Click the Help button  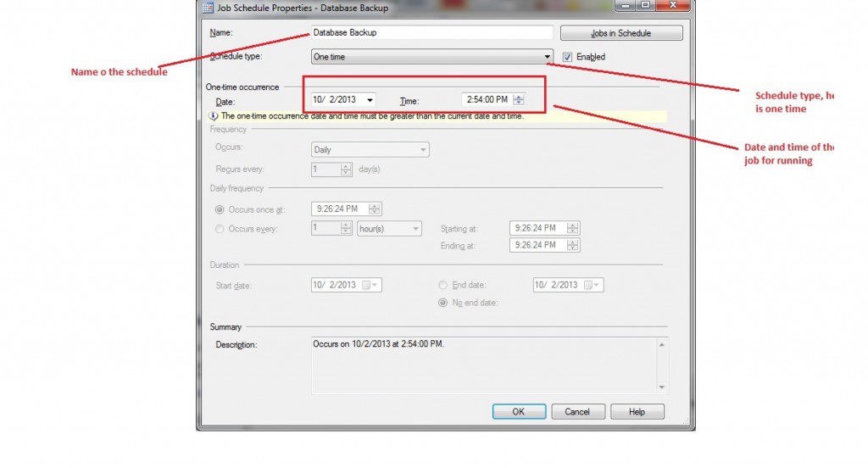(x=637, y=412)
